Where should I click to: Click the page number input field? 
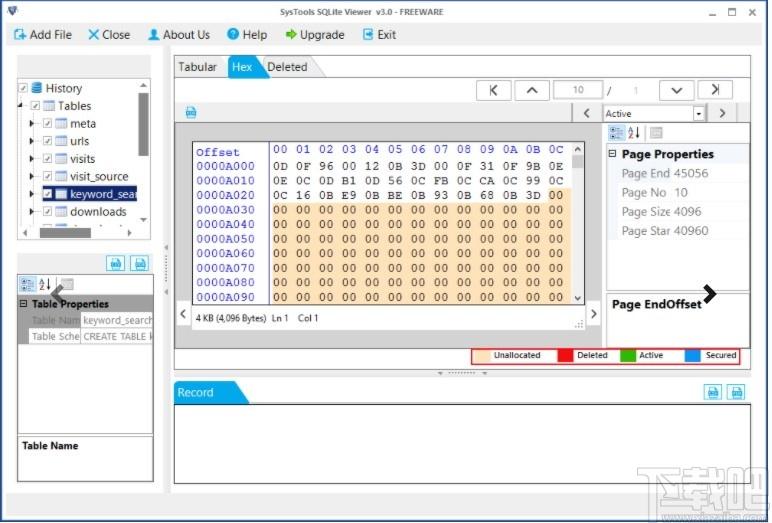pos(578,90)
